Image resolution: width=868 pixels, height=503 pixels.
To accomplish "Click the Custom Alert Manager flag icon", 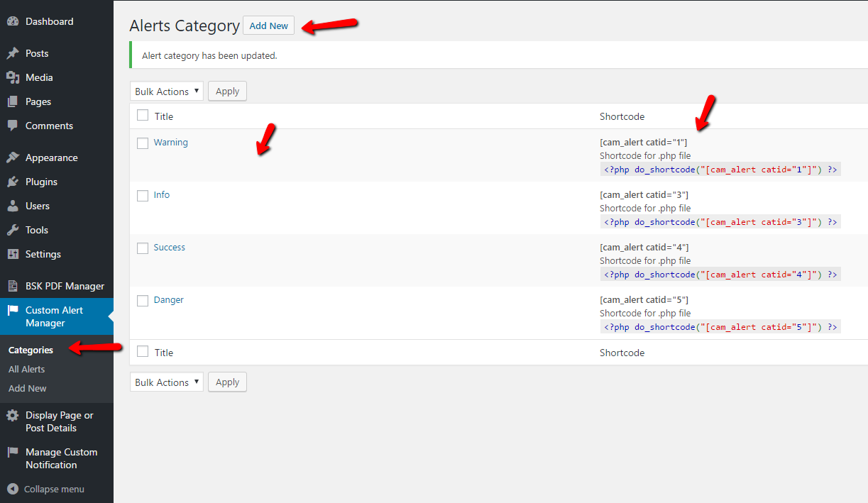I will point(13,310).
